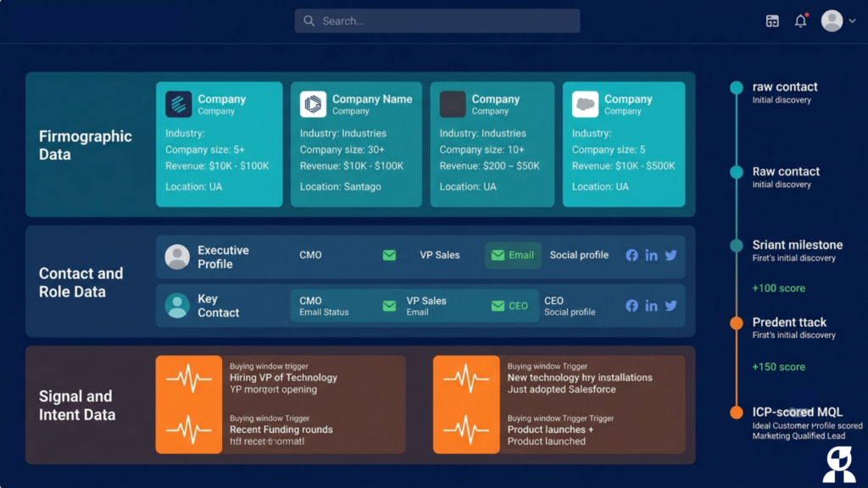Select 'Just adopted Salesforce' text

561,390
